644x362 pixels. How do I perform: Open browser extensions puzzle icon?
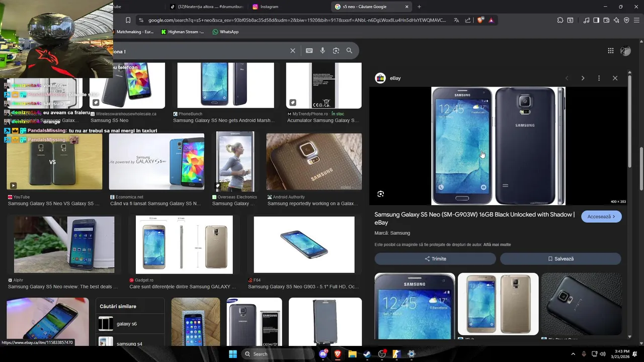(x=560, y=20)
